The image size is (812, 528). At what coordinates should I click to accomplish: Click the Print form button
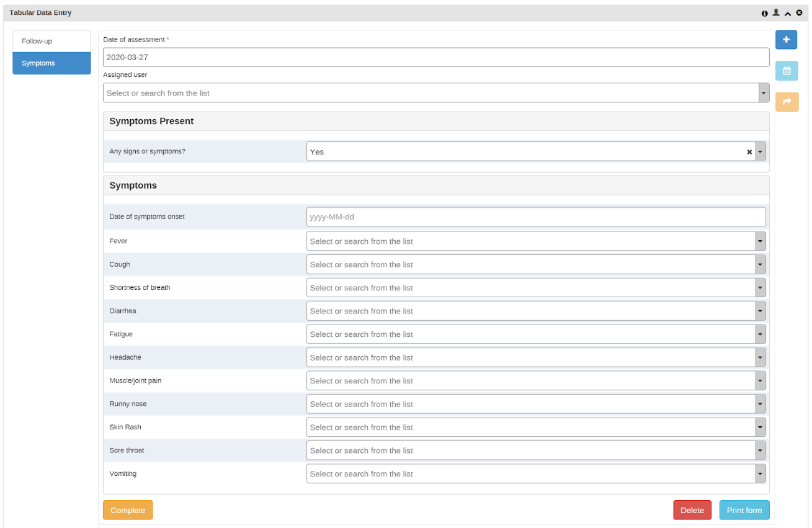(x=744, y=510)
